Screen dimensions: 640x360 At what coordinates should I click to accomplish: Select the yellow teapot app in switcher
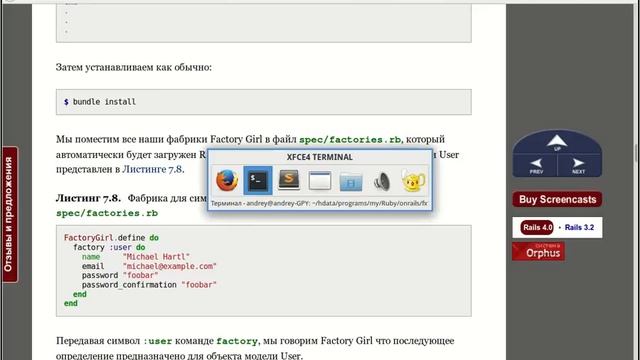coord(413,181)
